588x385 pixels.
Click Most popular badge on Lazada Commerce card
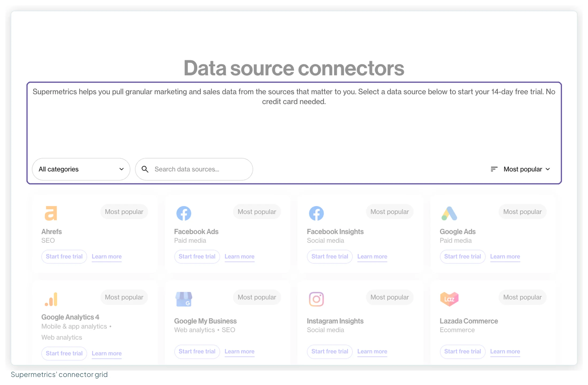click(x=523, y=297)
